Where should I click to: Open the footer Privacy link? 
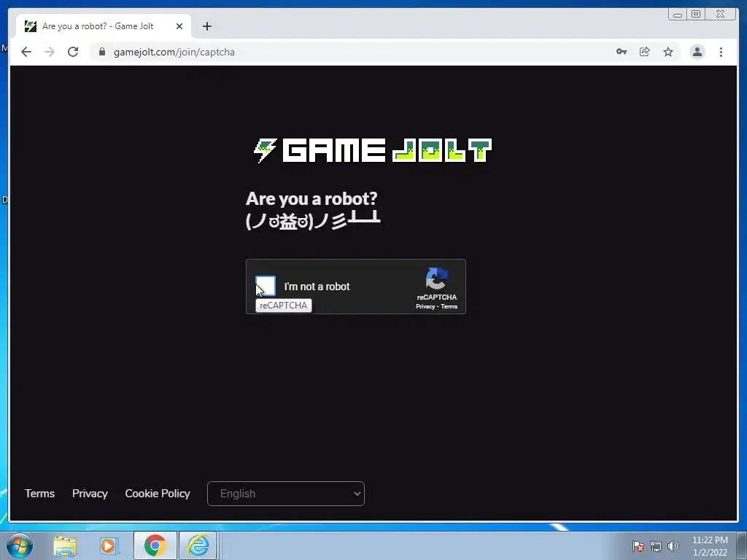90,494
